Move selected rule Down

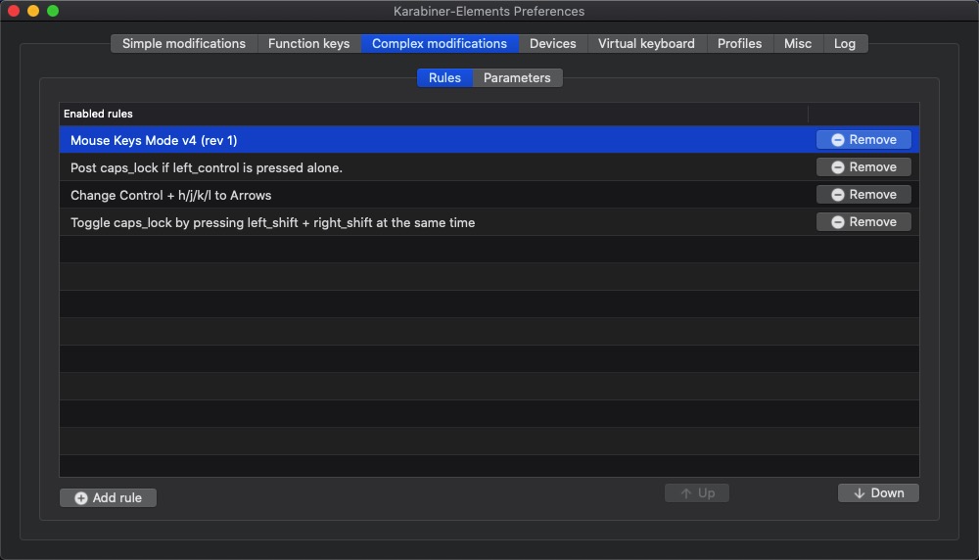point(878,493)
